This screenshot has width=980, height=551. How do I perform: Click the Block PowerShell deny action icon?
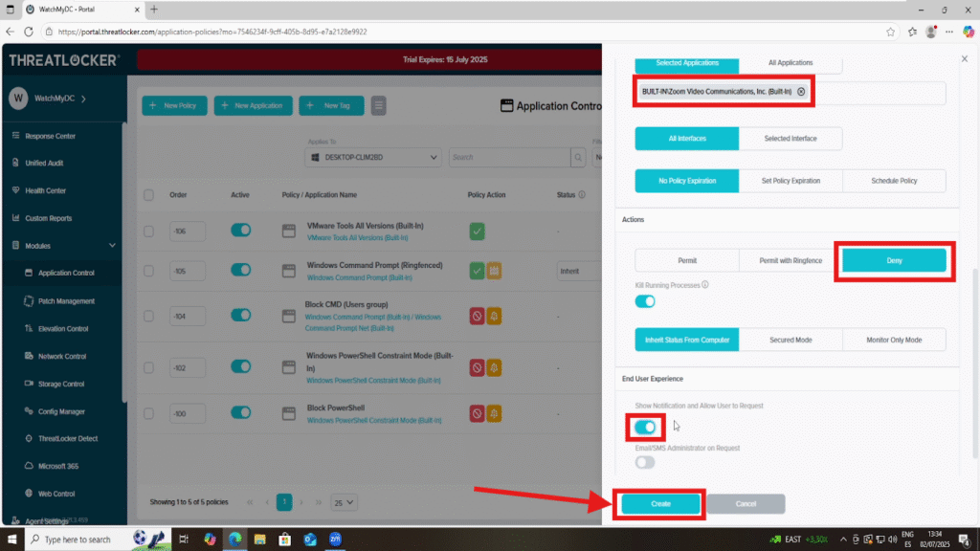click(477, 413)
